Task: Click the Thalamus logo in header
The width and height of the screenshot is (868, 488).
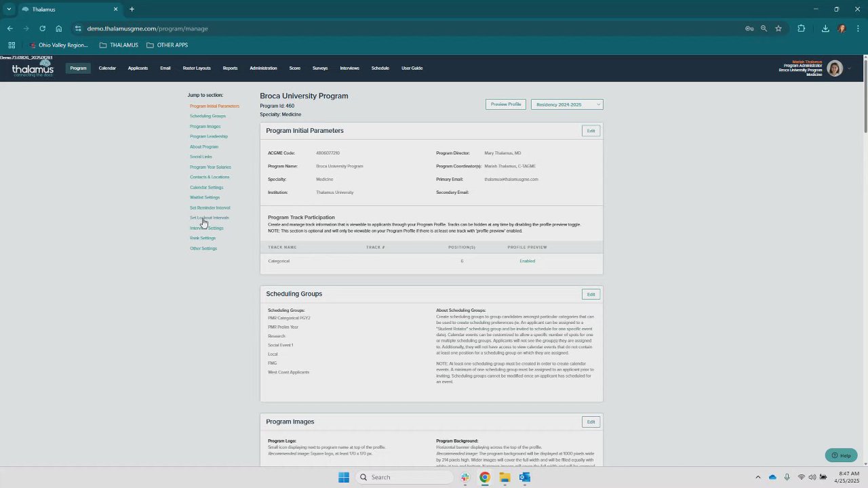Action: point(33,68)
